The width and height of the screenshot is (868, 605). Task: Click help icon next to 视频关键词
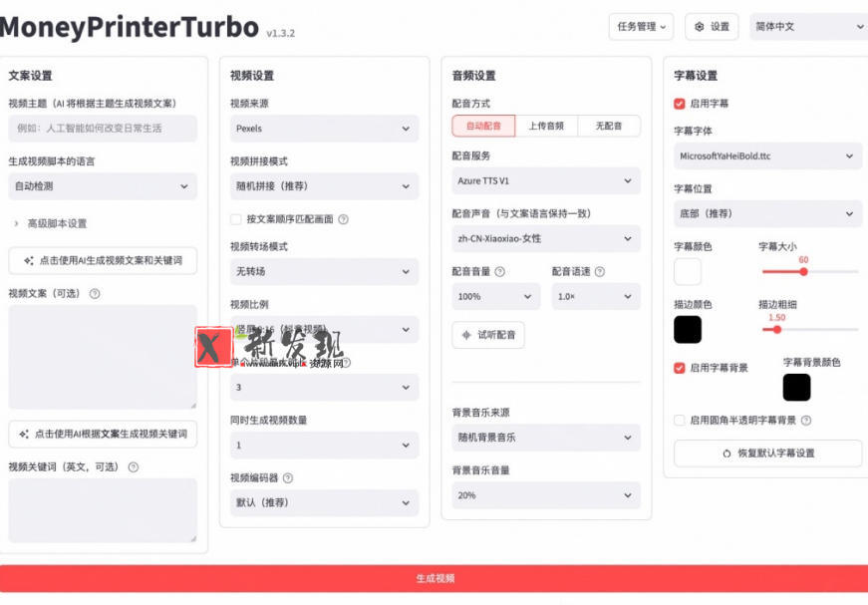[134, 467]
